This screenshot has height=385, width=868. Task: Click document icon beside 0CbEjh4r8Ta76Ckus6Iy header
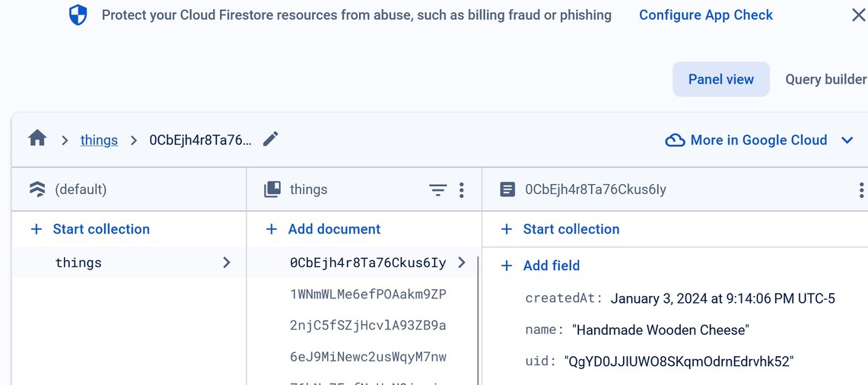point(507,189)
